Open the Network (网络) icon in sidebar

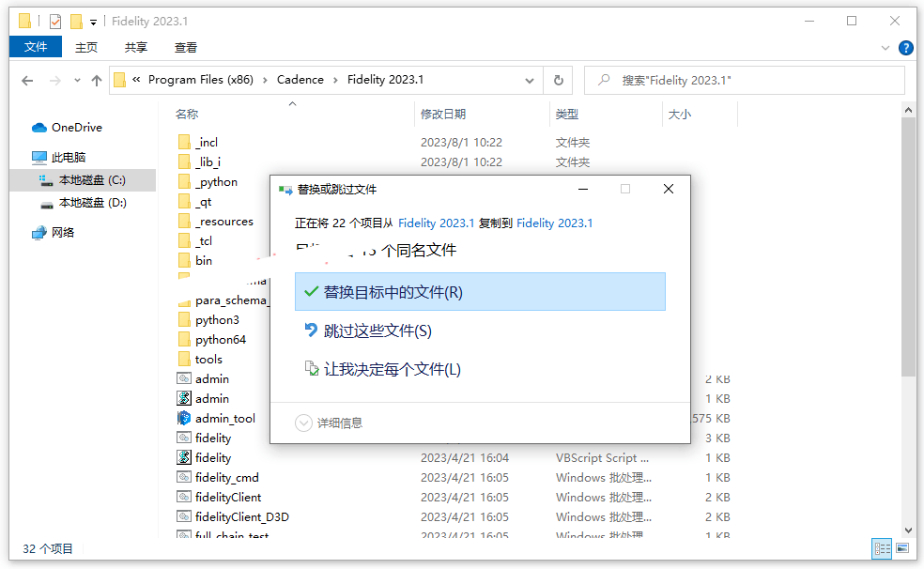pos(38,233)
